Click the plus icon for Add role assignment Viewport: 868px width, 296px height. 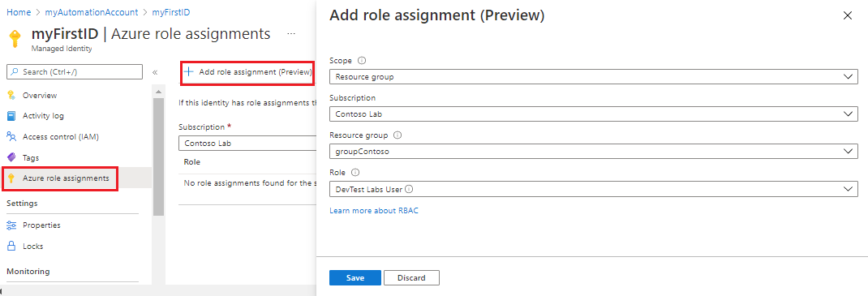pos(189,72)
